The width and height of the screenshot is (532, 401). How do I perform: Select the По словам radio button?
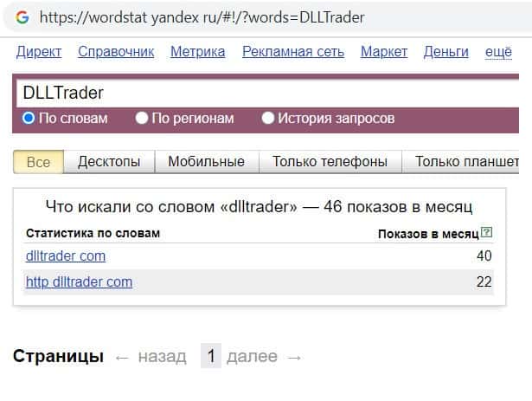point(29,119)
